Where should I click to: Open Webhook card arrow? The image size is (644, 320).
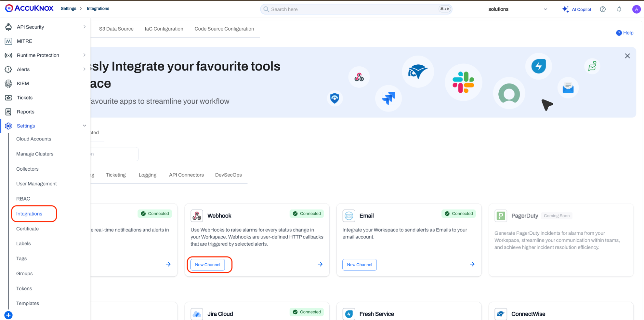[320, 264]
